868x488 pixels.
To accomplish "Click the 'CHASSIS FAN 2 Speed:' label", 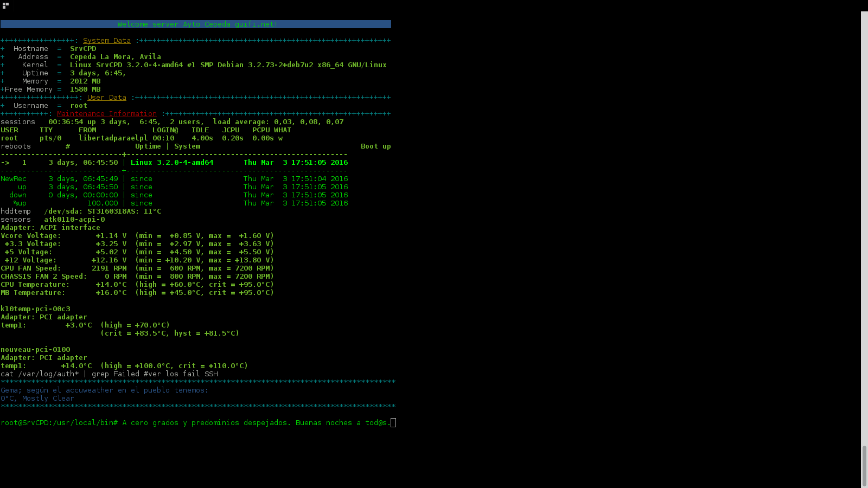I will (x=44, y=277).
